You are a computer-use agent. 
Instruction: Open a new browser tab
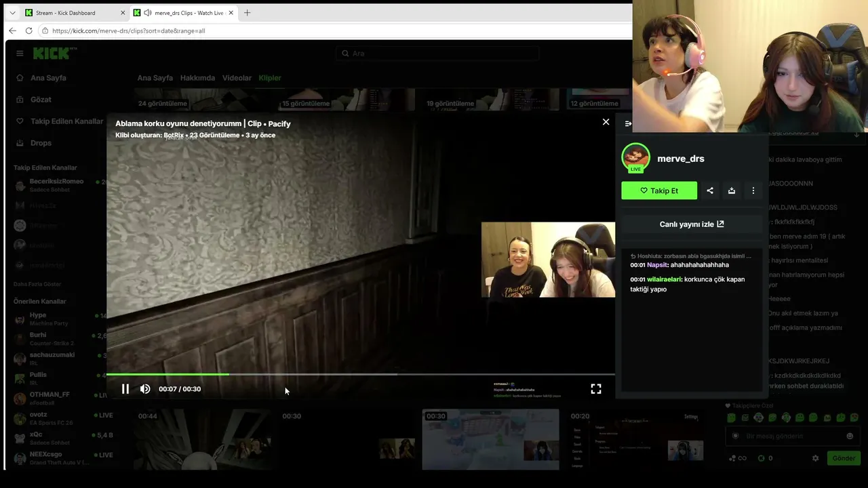(247, 13)
